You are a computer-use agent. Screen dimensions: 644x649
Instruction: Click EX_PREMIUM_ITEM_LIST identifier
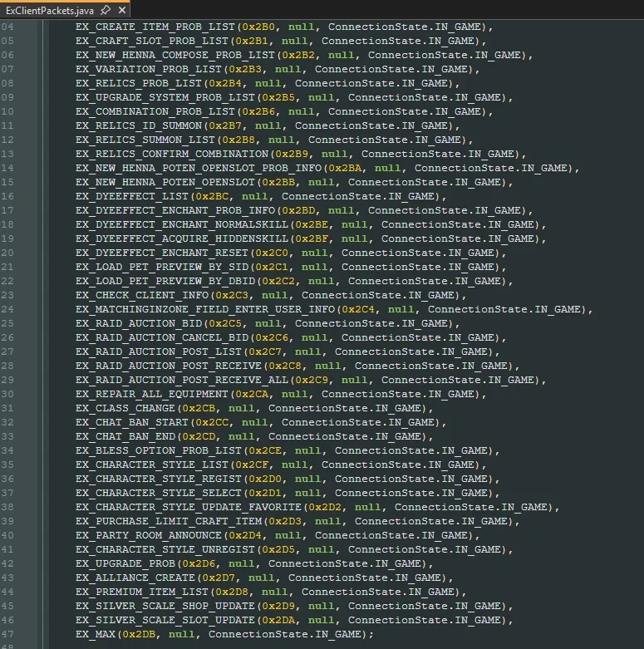pos(142,592)
